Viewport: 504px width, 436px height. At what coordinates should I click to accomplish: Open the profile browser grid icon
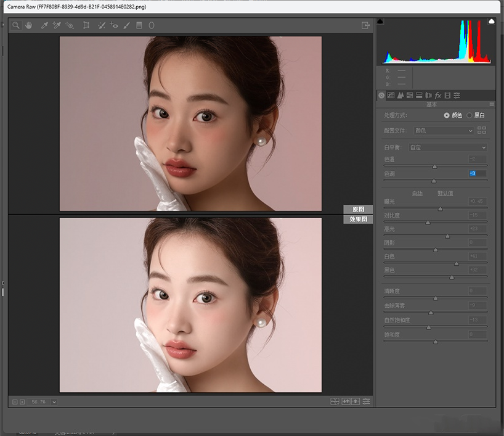tap(482, 130)
